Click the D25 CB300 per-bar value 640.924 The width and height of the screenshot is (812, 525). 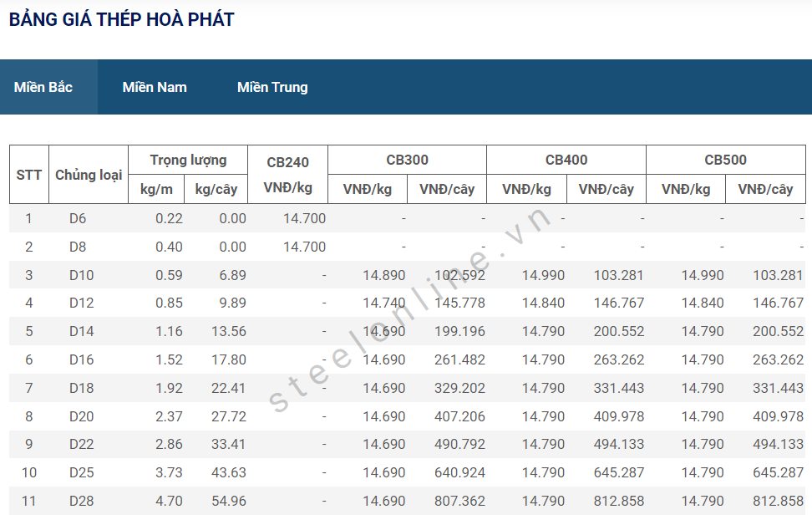click(x=459, y=472)
